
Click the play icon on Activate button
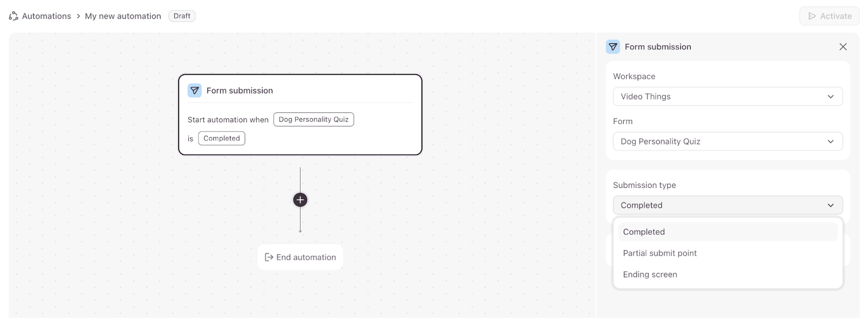pyautogui.click(x=812, y=16)
